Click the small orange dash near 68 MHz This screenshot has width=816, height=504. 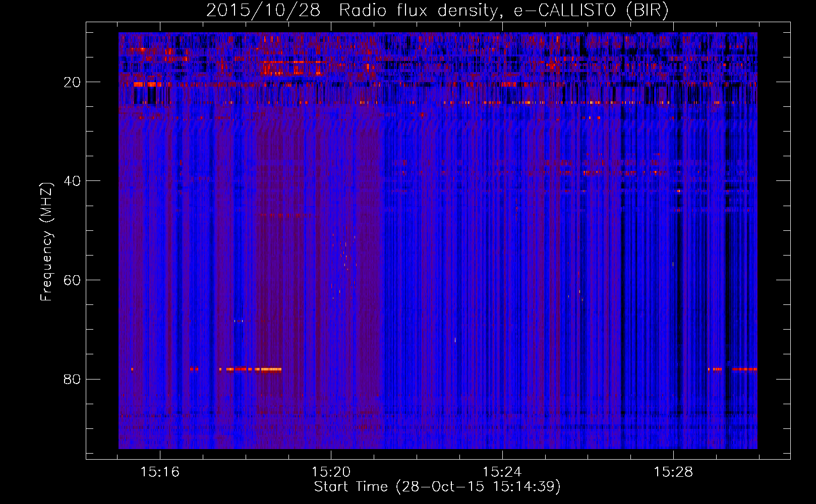[239, 321]
